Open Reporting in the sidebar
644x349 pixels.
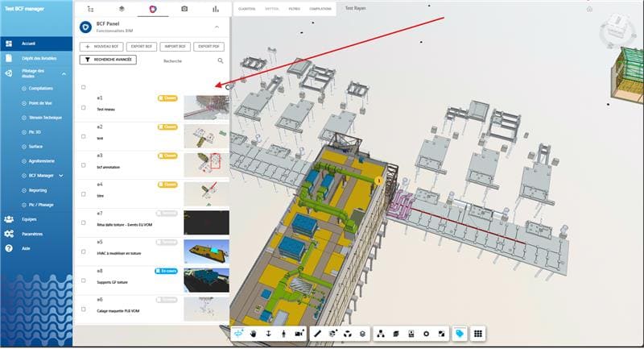38,189
